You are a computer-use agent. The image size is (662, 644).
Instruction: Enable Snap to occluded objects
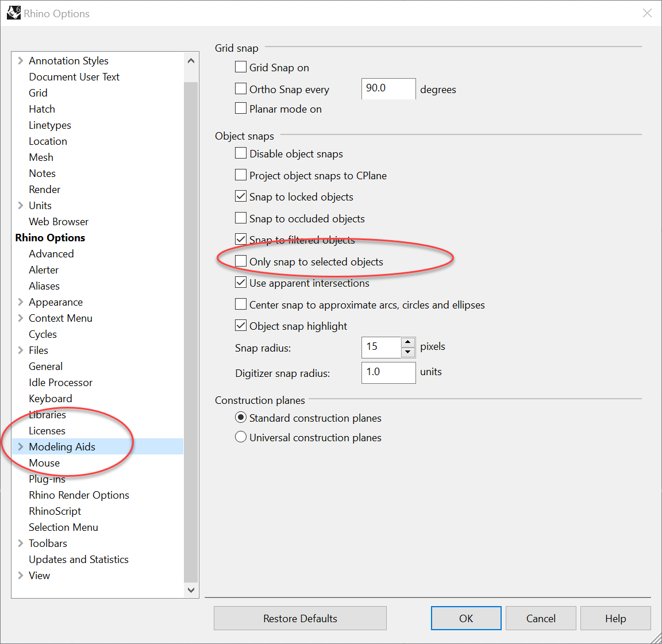[241, 218]
